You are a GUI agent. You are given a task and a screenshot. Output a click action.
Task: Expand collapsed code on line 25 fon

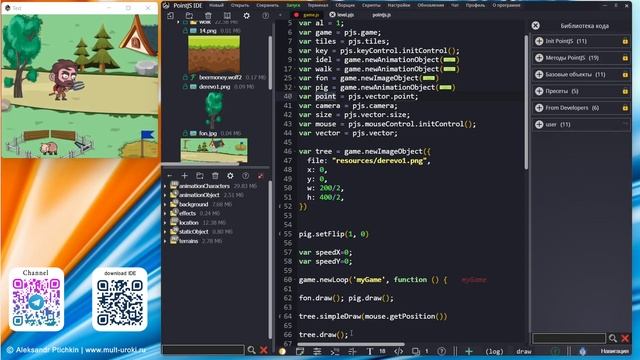pyautogui.click(x=429, y=78)
